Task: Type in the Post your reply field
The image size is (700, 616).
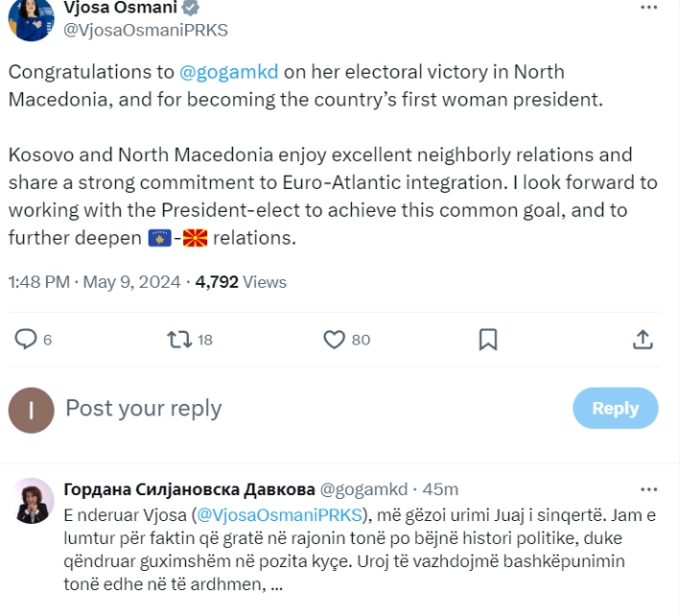Action: 288,408
